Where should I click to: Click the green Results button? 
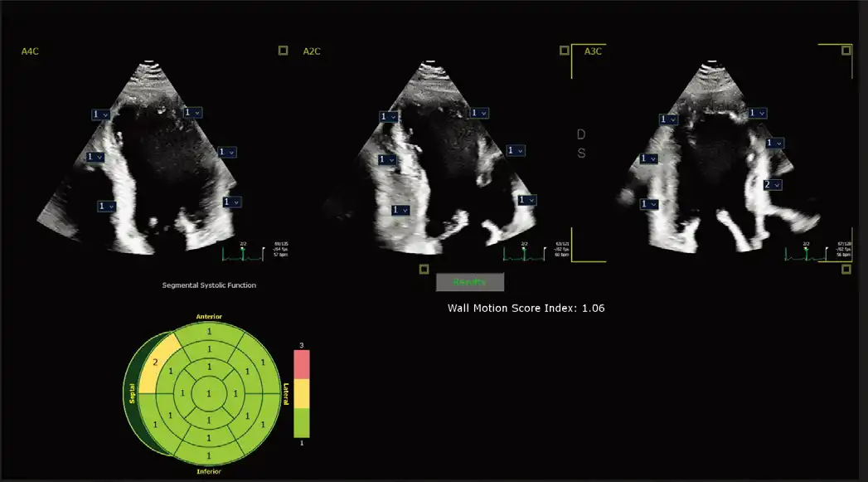coord(469,282)
